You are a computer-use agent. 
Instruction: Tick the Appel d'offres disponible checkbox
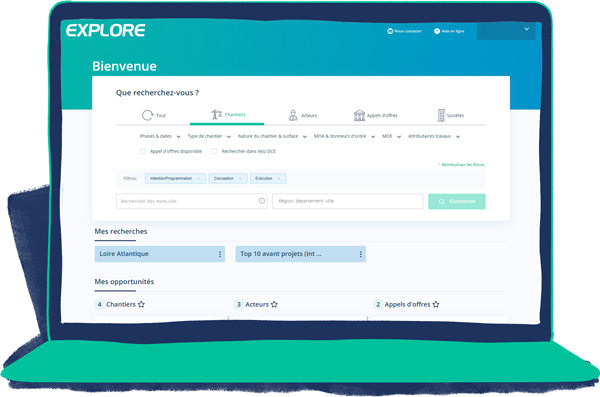tap(143, 151)
